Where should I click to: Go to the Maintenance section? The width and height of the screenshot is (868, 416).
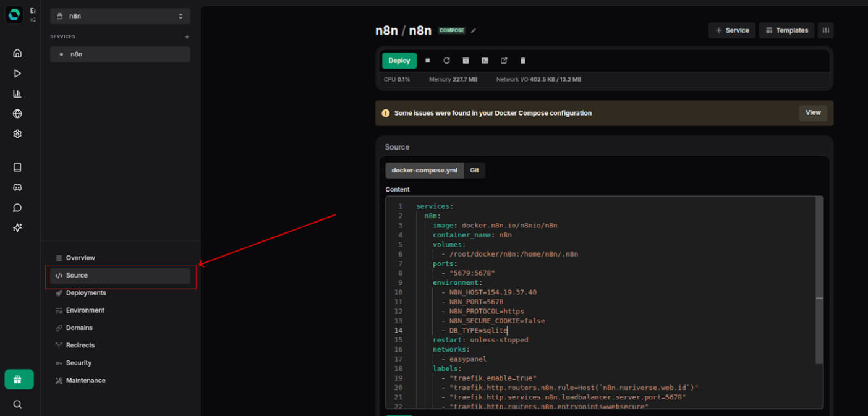point(120,380)
